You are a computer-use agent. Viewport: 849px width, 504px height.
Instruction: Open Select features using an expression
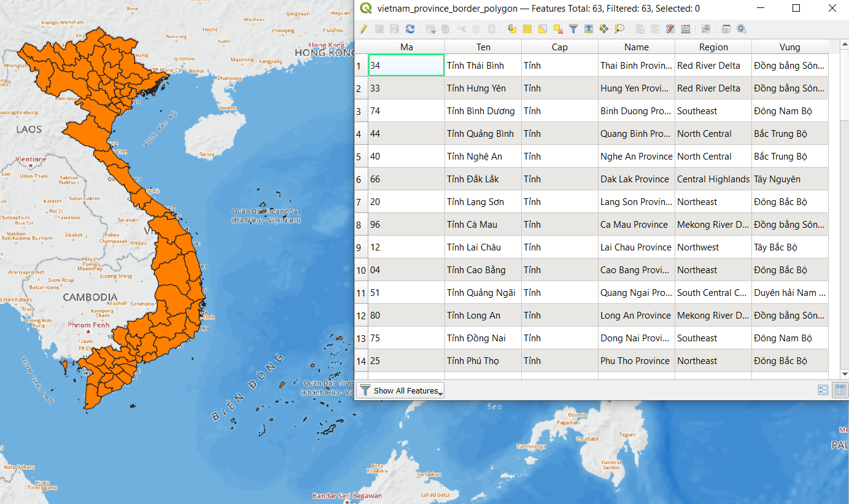pyautogui.click(x=513, y=29)
